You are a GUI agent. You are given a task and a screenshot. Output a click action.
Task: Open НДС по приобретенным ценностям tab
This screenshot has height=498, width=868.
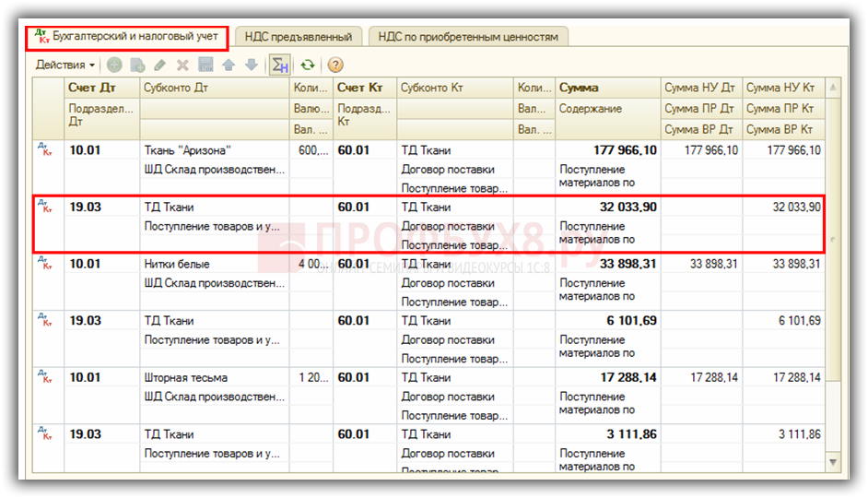(468, 37)
